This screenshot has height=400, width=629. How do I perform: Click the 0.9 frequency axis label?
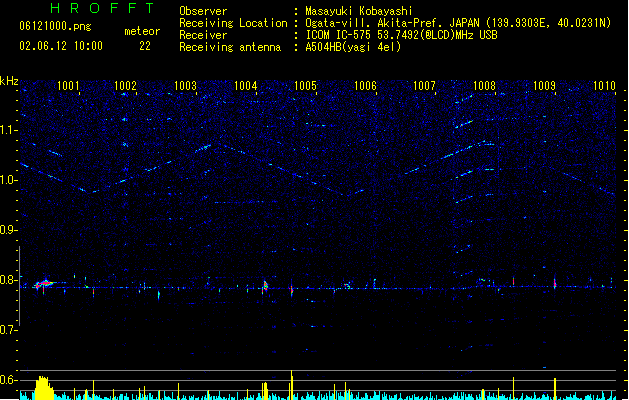tap(9, 230)
